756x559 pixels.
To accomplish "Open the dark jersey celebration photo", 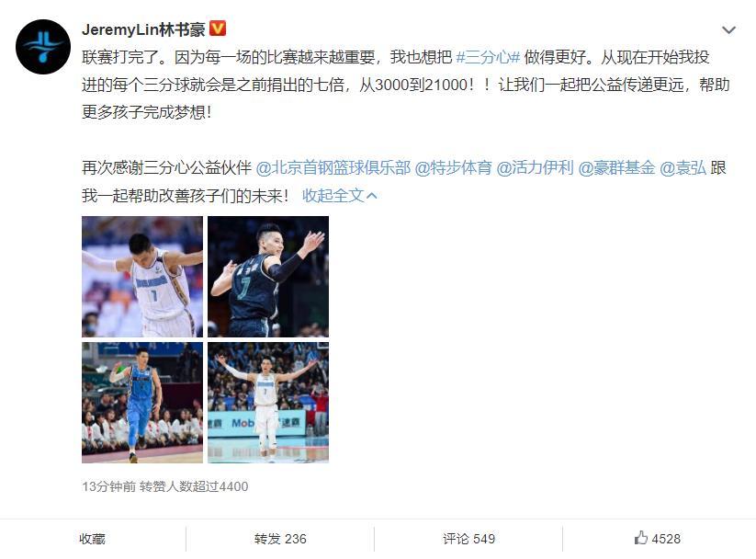I will 268,277.
